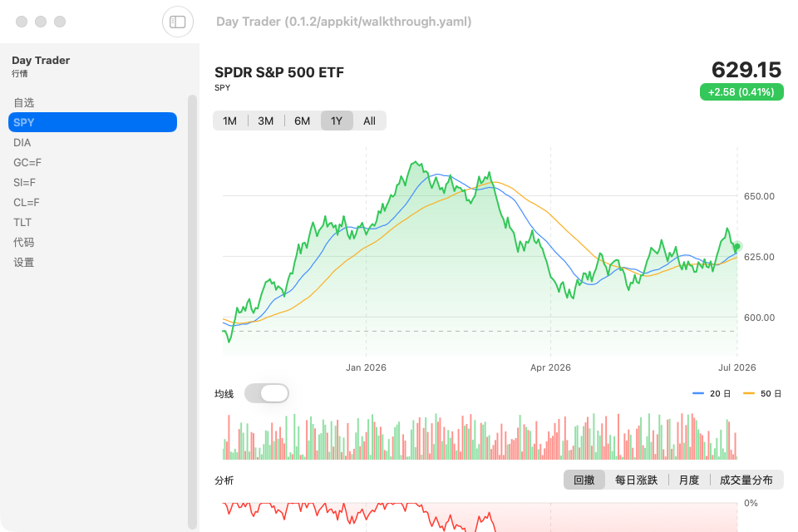Click the green last-price chart marker
This screenshot has width=798, height=532.
click(x=737, y=246)
